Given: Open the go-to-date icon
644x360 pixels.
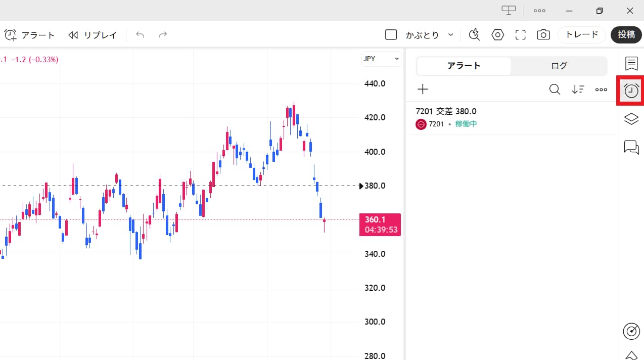Looking at the screenshot, I should coord(474,35).
